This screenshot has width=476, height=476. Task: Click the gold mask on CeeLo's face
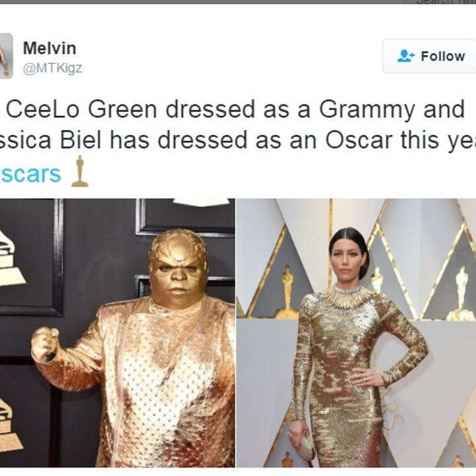(177, 266)
